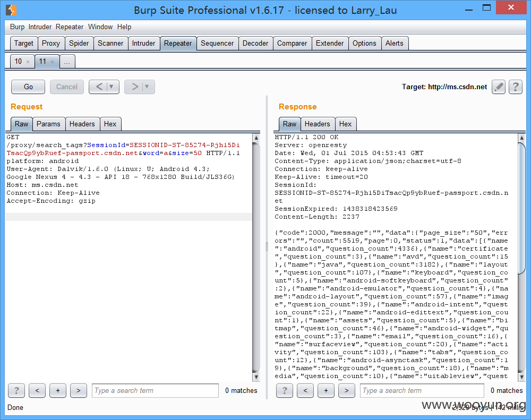Send the request with Go button
Image resolution: width=531 pixels, height=420 pixels.
pos(28,87)
